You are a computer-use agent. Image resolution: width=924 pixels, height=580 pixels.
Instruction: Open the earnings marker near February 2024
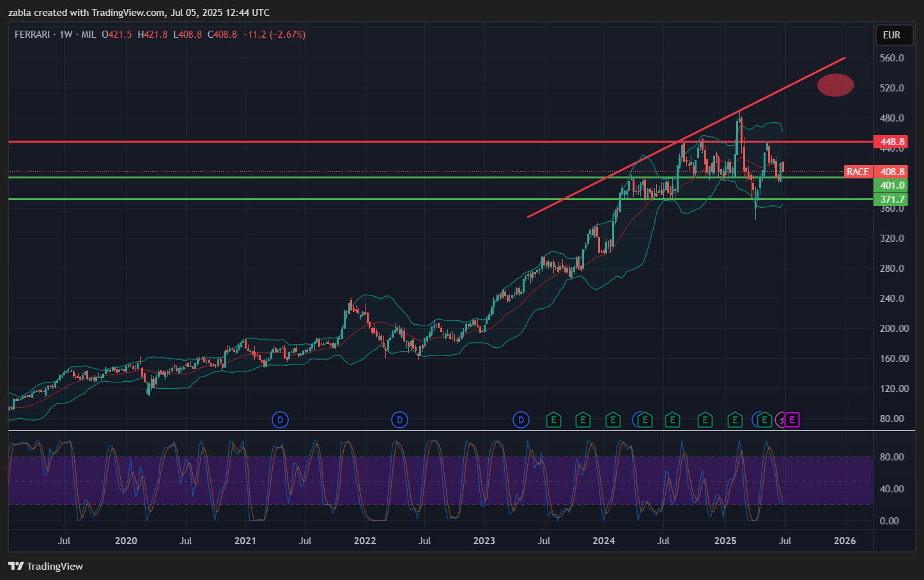613,420
